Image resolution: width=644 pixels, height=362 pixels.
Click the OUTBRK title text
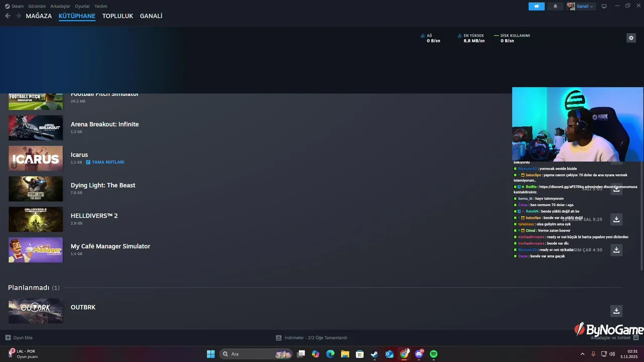tap(83, 307)
